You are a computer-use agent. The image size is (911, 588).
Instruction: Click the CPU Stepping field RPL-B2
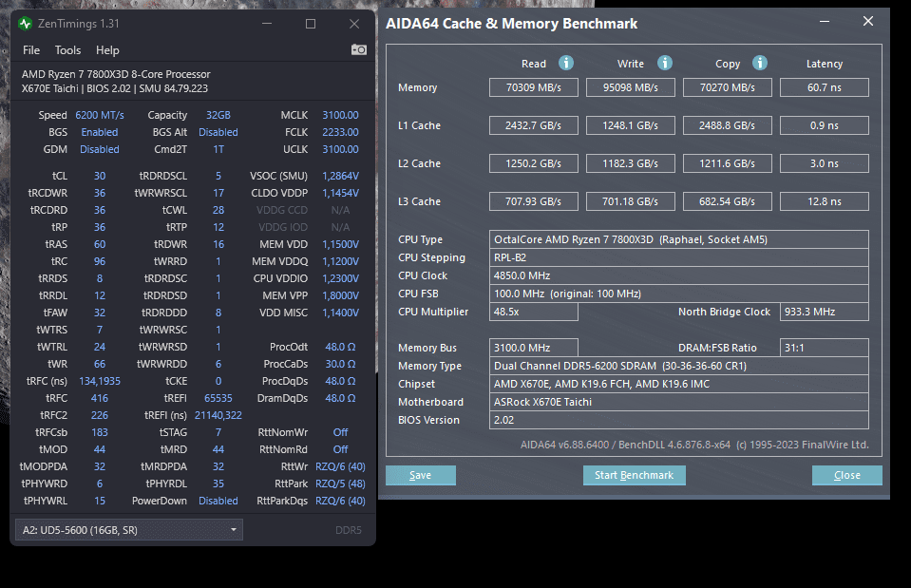[679, 257]
